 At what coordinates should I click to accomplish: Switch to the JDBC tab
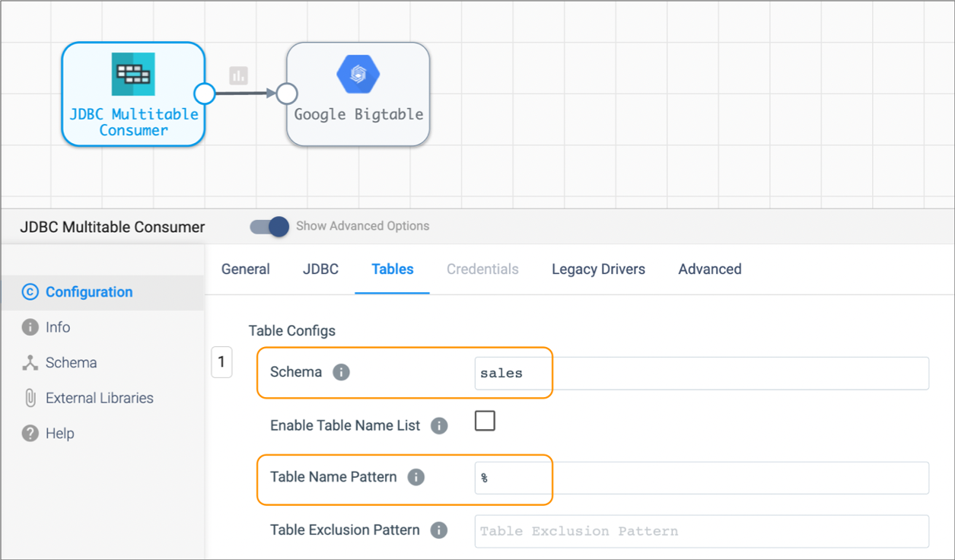pyautogui.click(x=320, y=269)
